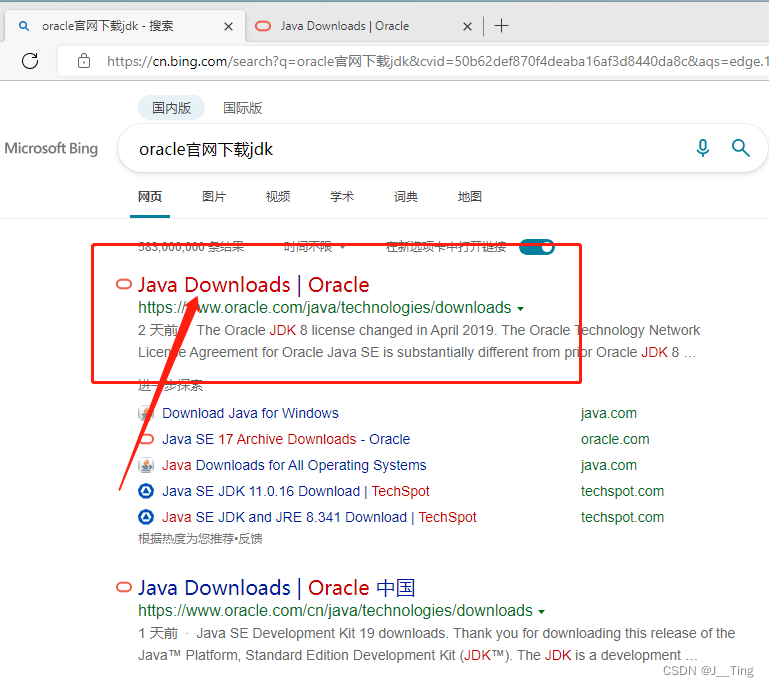Open Download Java for Windows link
This screenshot has height=687, width=769.
coord(250,413)
